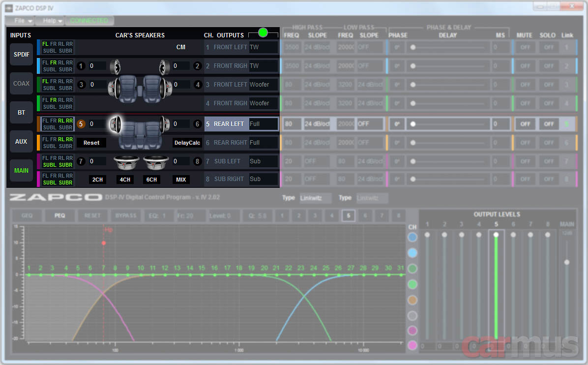Click the green indicator light above CH. OUTPUTS

click(x=263, y=32)
